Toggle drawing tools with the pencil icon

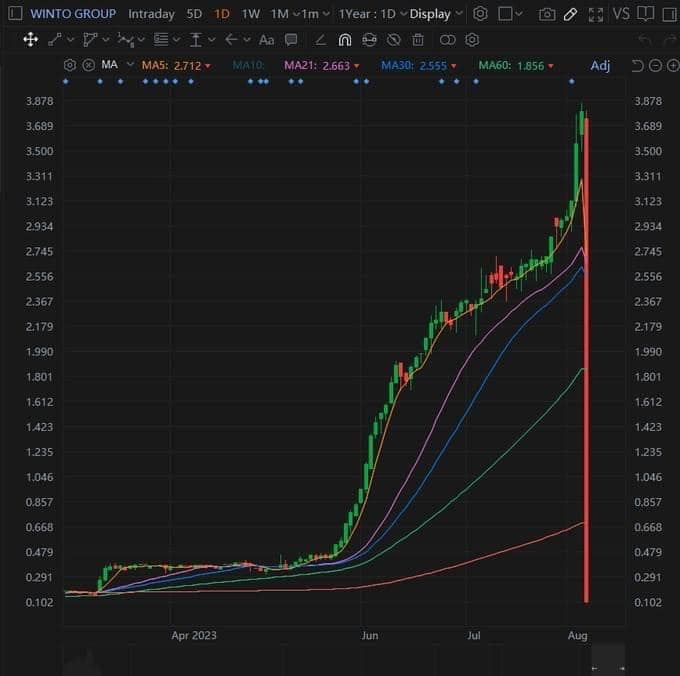coord(570,14)
